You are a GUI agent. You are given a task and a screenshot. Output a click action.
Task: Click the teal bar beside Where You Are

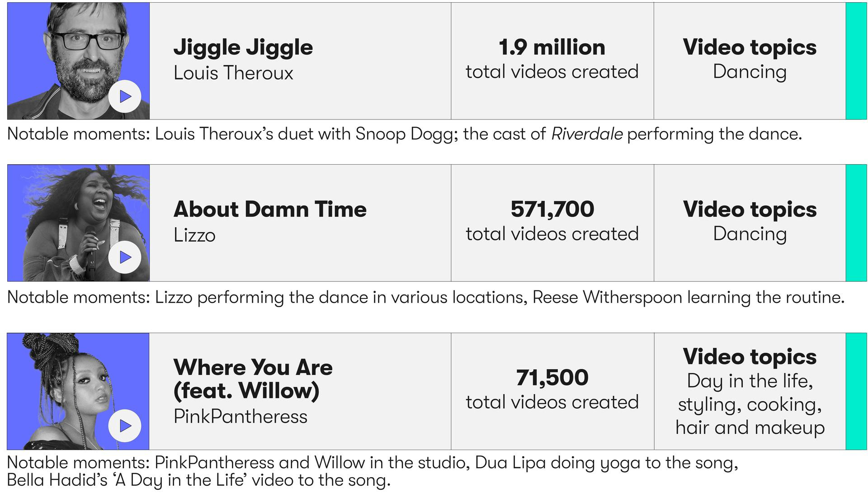point(856,391)
